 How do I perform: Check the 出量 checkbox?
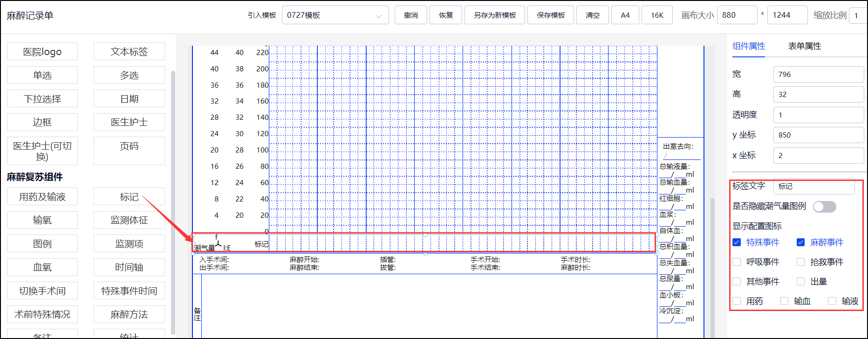tap(800, 282)
